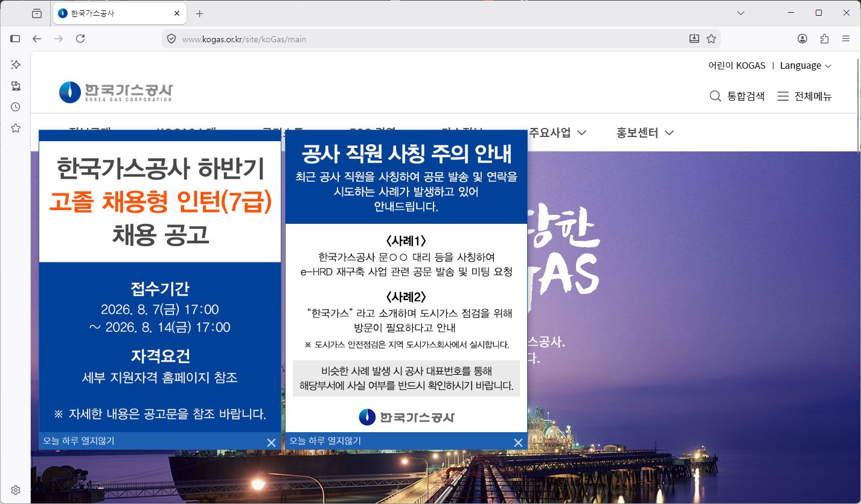Open the 전체메뉴 hamburger menu
This screenshot has width=861, height=504.
pyautogui.click(x=804, y=96)
